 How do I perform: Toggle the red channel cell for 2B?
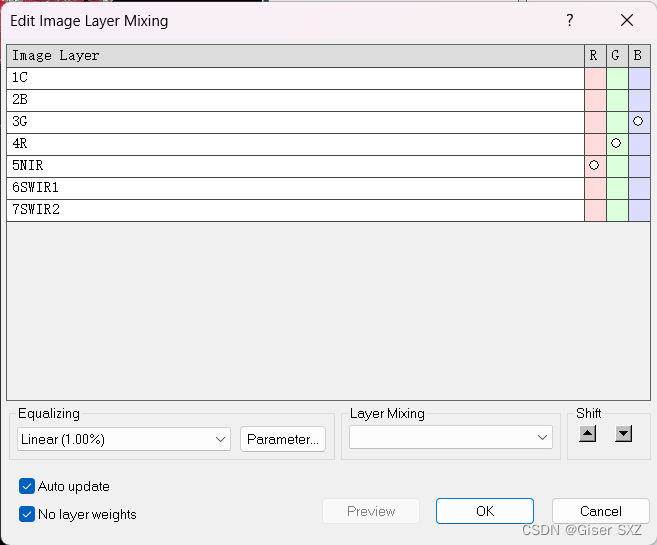point(595,101)
